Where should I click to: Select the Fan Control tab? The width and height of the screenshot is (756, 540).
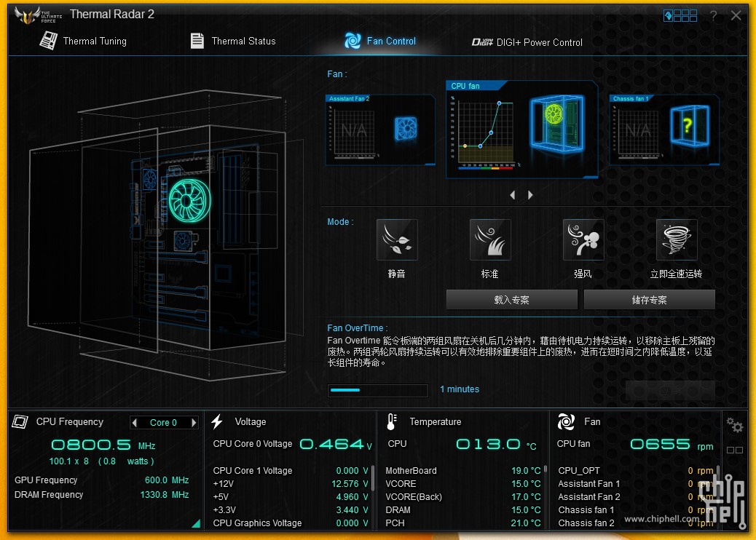pos(380,41)
